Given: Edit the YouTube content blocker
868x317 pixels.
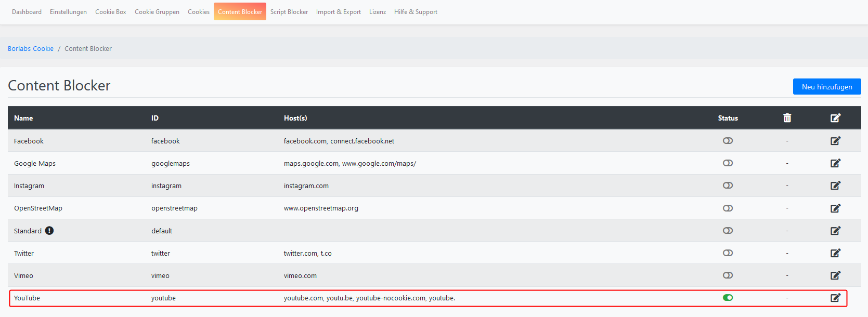Looking at the screenshot, I should (x=835, y=298).
